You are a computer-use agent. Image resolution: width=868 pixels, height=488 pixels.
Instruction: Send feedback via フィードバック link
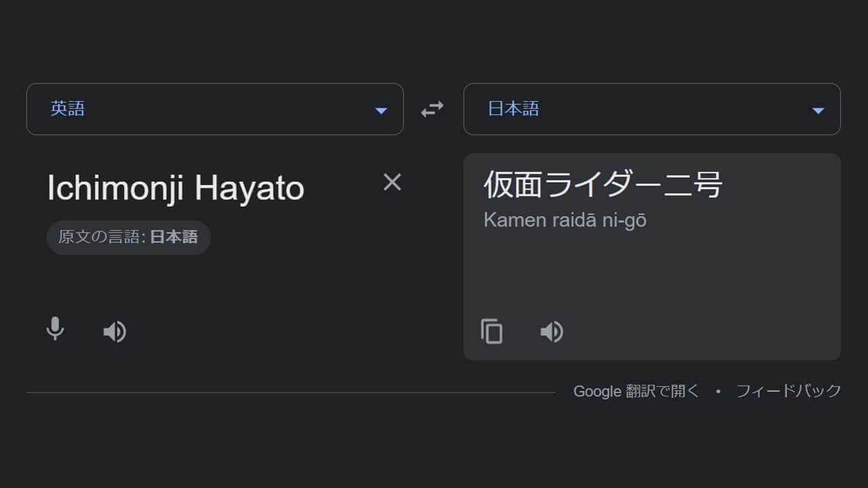(788, 391)
